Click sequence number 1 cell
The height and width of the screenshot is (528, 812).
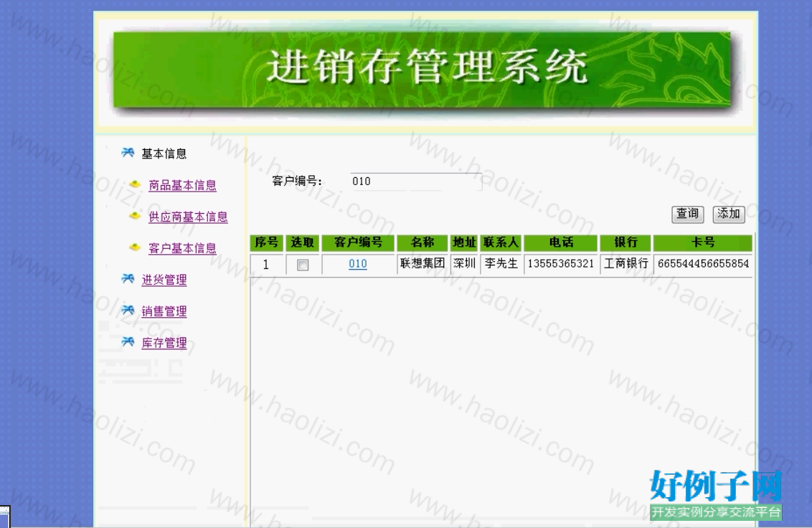click(x=267, y=264)
